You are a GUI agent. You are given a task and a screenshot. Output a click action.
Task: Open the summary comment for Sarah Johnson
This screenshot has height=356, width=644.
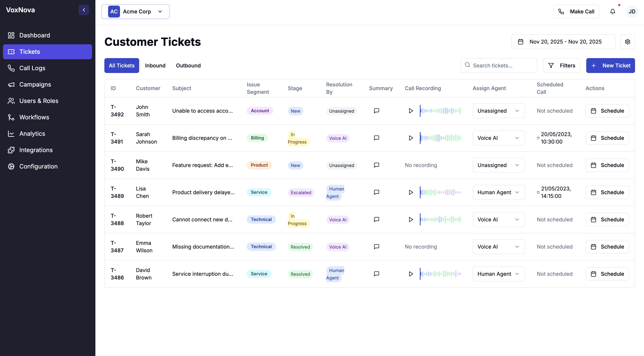tap(376, 138)
